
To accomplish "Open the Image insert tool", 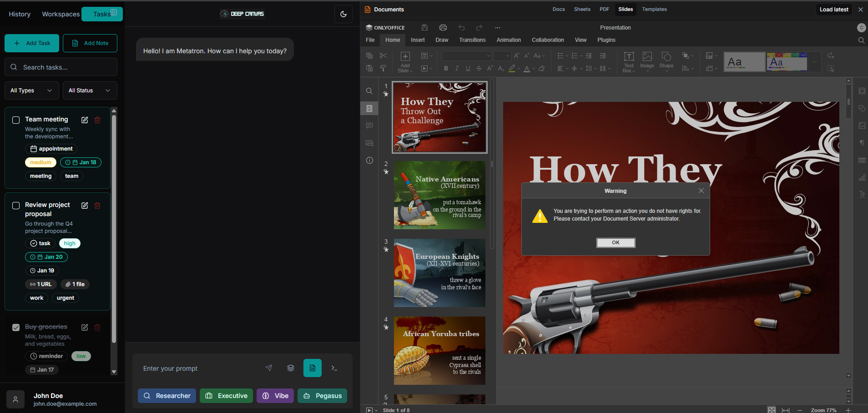I will (x=647, y=60).
